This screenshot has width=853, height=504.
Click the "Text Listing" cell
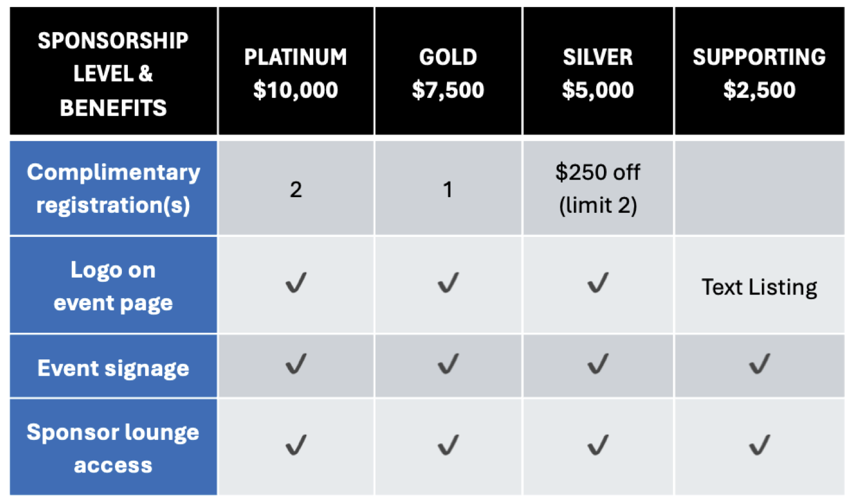[759, 287]
